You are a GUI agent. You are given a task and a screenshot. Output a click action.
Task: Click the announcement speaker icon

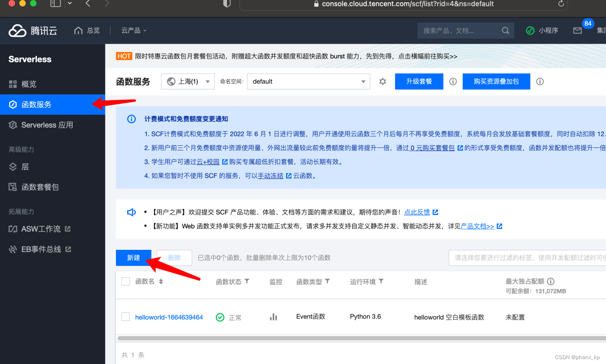[131, 212]
